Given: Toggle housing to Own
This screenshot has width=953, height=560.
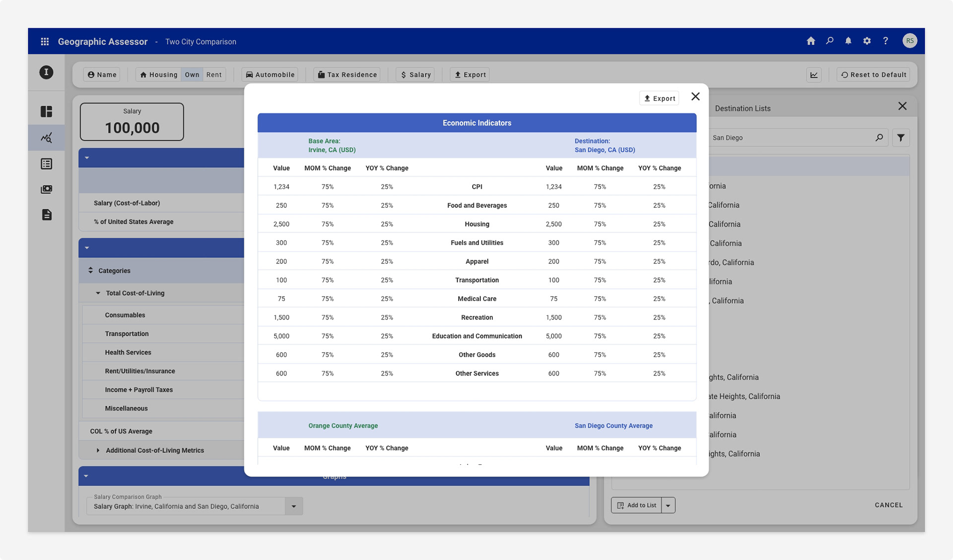Looking at the screenshot, I should coord(192,75).
